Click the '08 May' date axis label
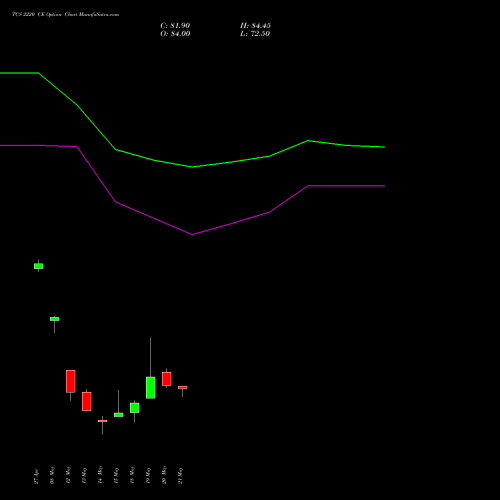The height and width of the screenshot is (500, 500). click(x=53, y=476)
